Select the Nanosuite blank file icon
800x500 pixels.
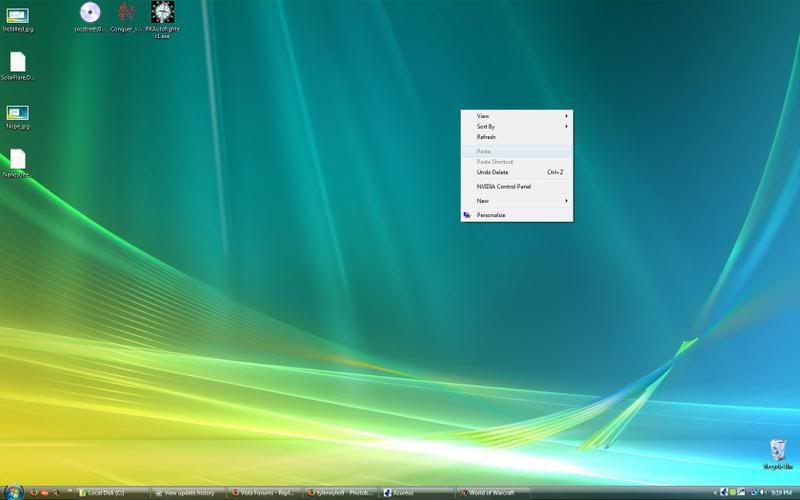17,163
